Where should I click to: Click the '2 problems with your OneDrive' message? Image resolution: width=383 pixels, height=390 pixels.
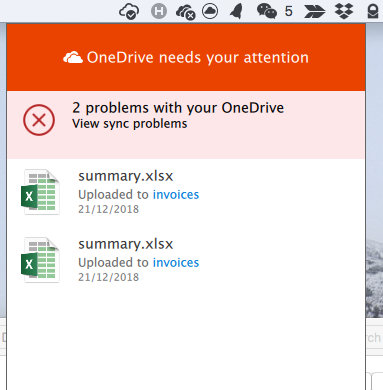[178, 108]
